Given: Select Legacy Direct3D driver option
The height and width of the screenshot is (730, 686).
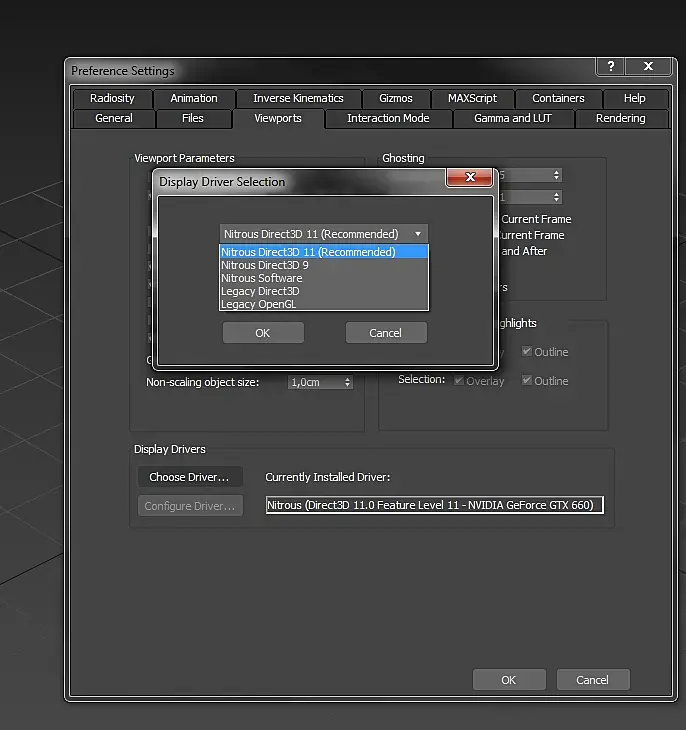Looking at the screenshot, I should point(324,291).
